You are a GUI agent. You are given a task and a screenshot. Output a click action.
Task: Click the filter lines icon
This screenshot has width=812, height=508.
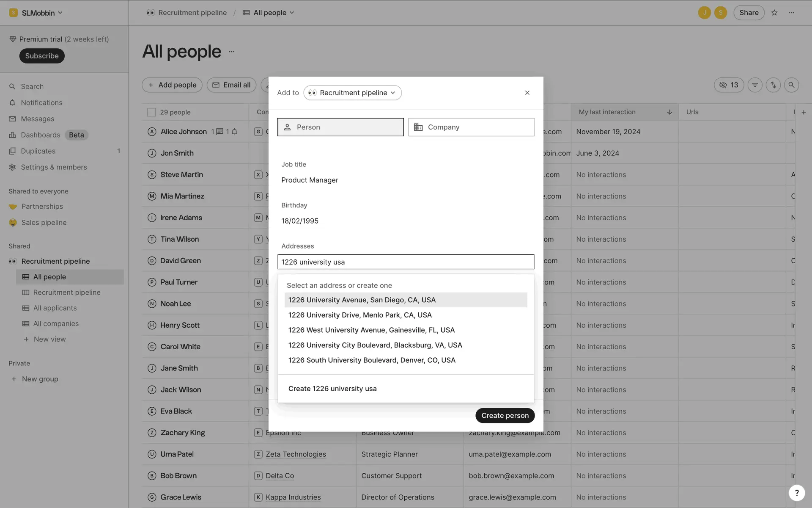pos(755,85)
